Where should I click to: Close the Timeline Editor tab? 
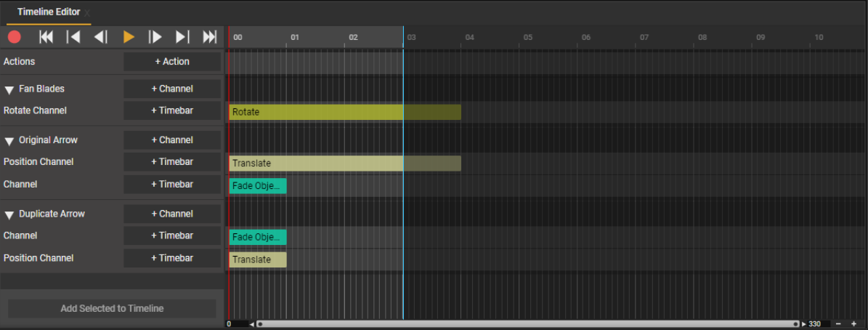pos(87,13)
